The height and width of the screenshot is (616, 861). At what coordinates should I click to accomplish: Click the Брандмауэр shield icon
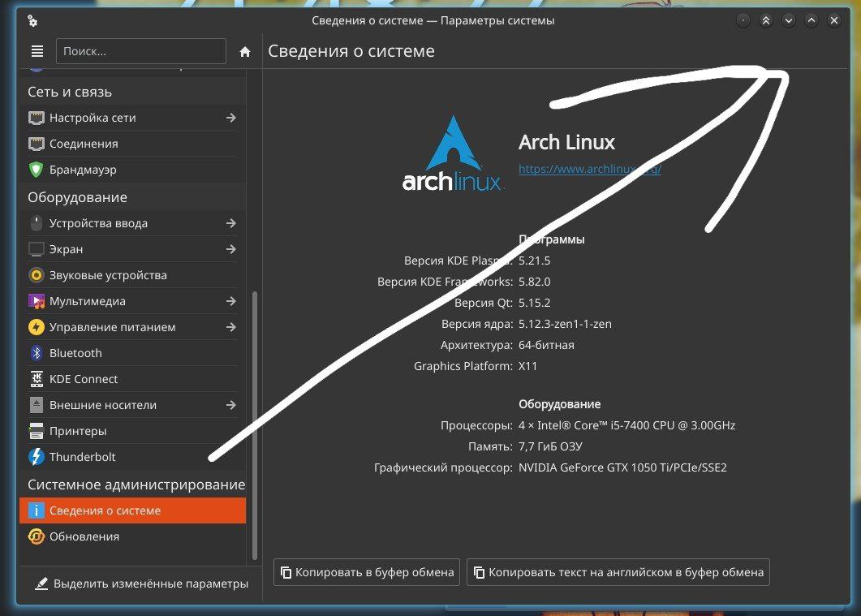(37, 170)
